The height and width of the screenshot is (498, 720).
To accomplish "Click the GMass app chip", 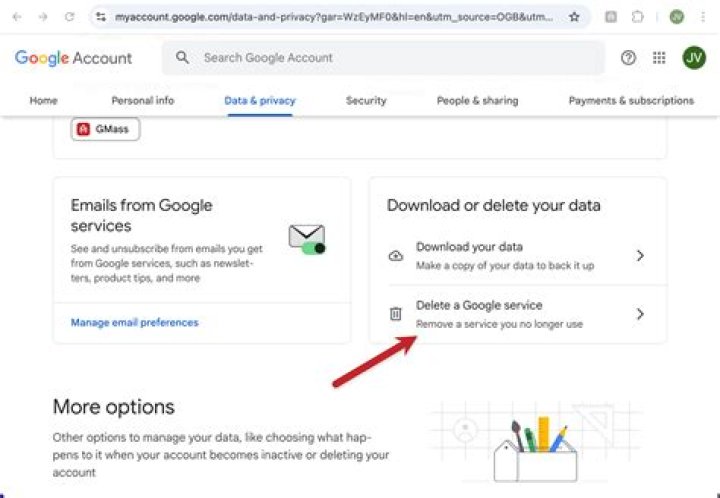I will tap(105, 129).
